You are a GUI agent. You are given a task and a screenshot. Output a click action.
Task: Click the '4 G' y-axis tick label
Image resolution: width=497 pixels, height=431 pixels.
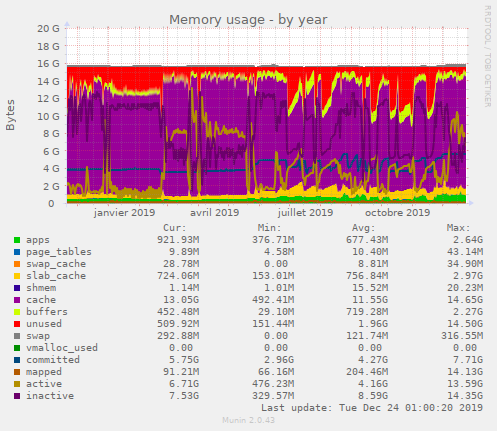(x=51, y=169)
